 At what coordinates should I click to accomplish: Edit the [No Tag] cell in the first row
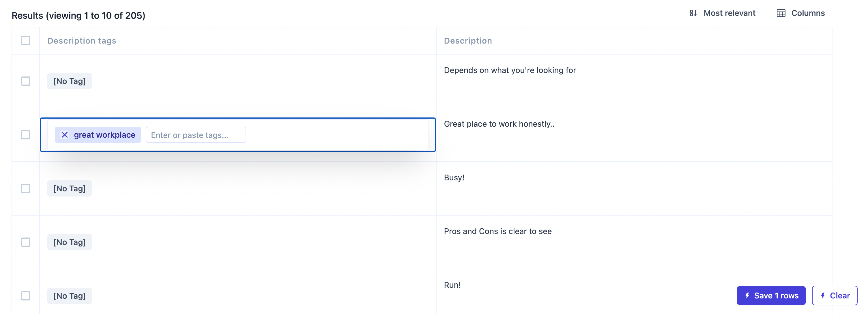tap(70, 81)
